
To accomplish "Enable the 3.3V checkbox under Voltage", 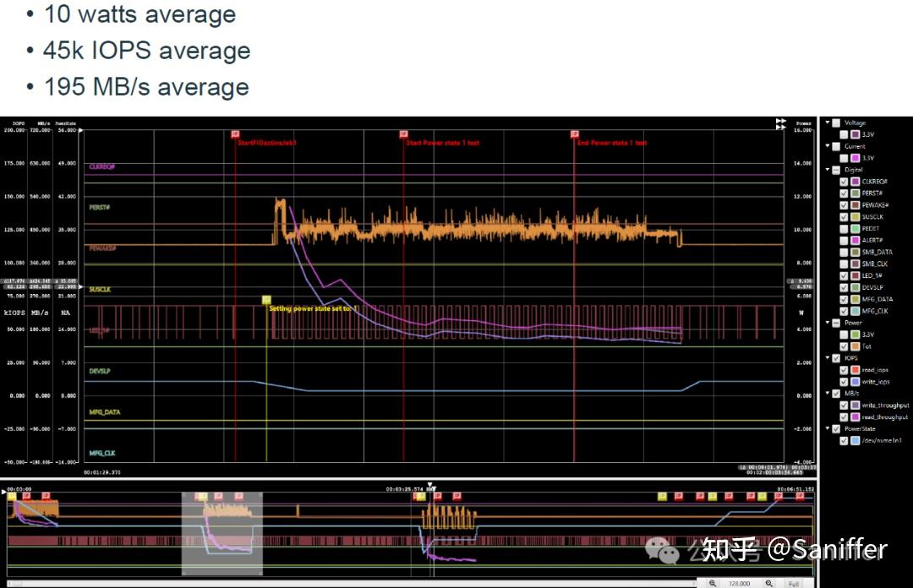I will 845,133.
